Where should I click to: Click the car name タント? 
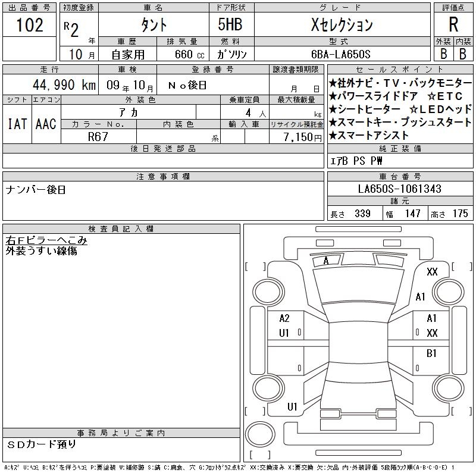coord(154,24)
